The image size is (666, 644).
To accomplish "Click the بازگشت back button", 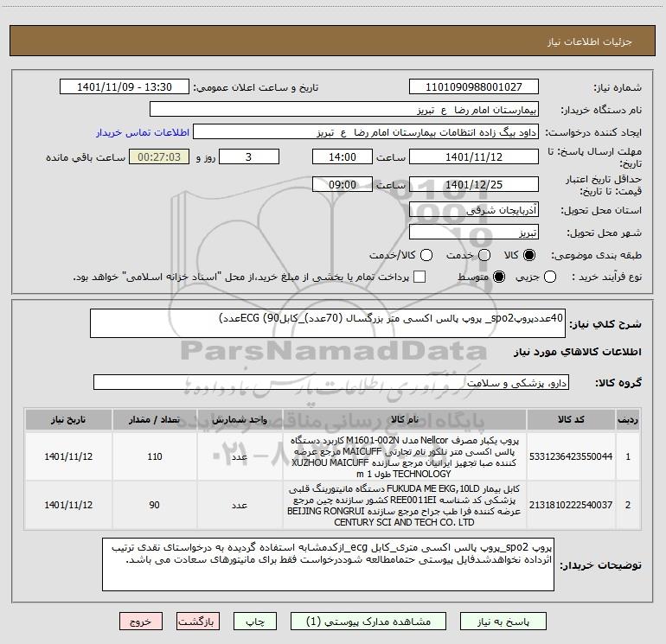I will 198,622.
